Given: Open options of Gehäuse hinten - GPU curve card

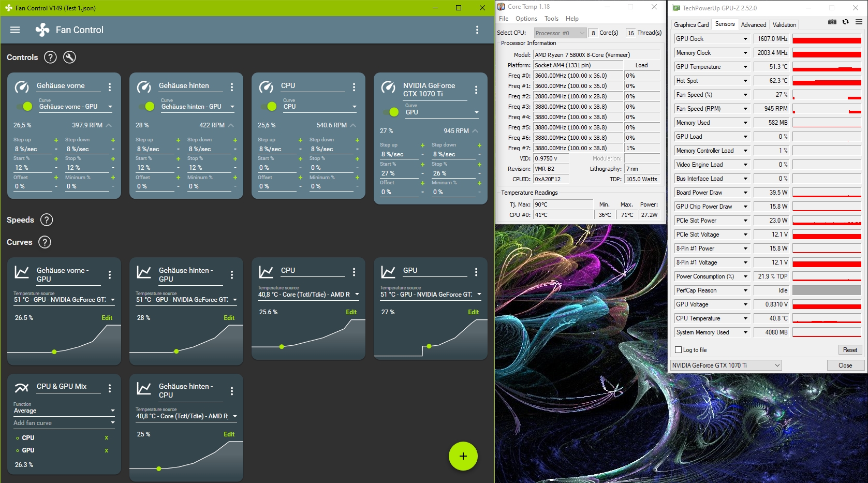Looking at the screenshot, I should tap(232, 274).
